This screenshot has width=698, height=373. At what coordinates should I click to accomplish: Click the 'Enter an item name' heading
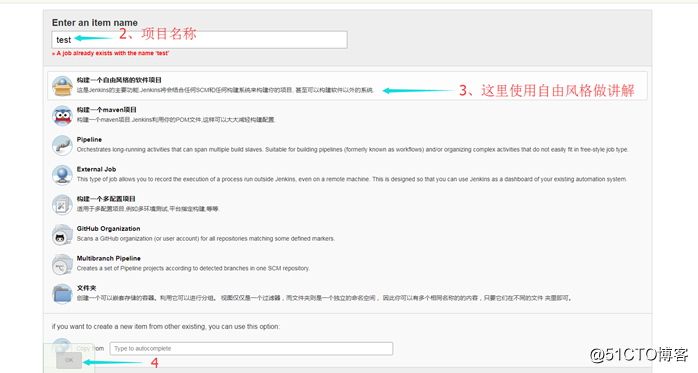95,23
